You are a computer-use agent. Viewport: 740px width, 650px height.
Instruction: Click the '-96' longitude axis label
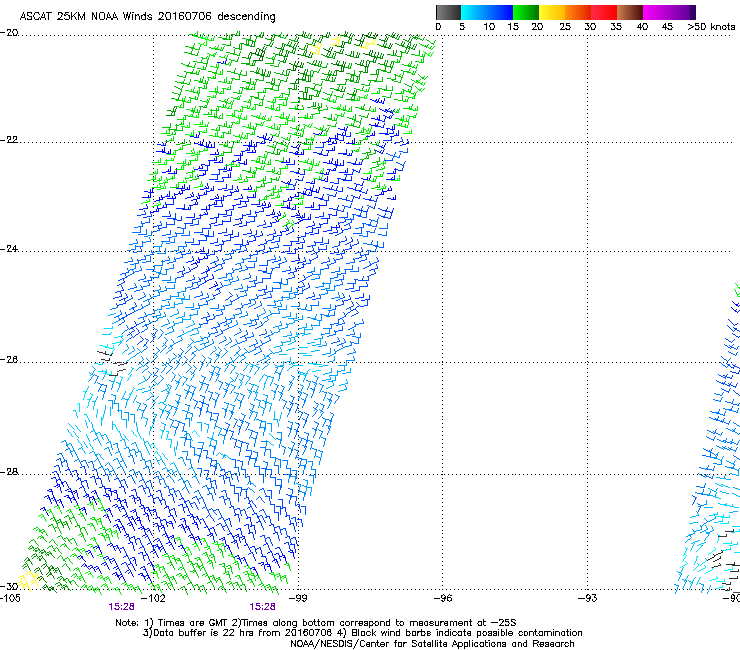[x=443, y=598]
